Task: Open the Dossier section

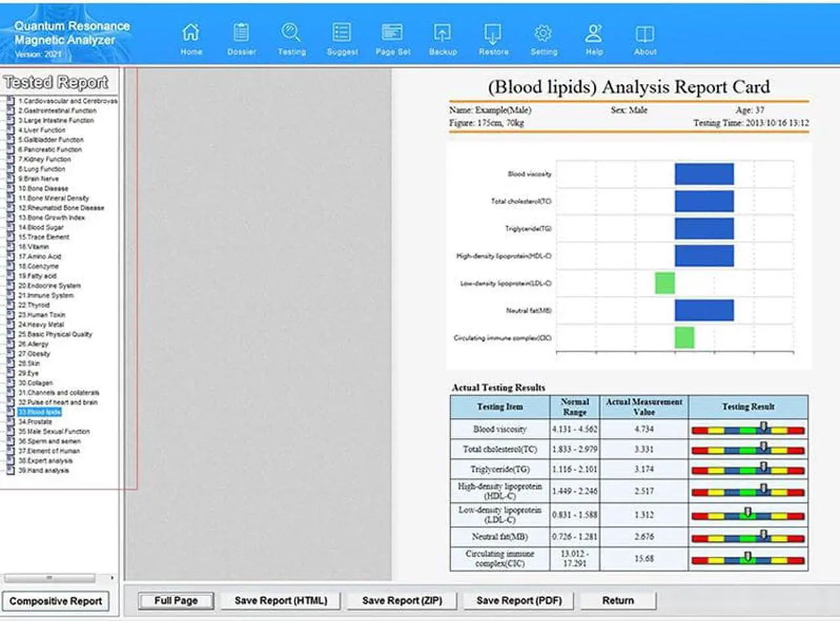Action: (241, 38)
